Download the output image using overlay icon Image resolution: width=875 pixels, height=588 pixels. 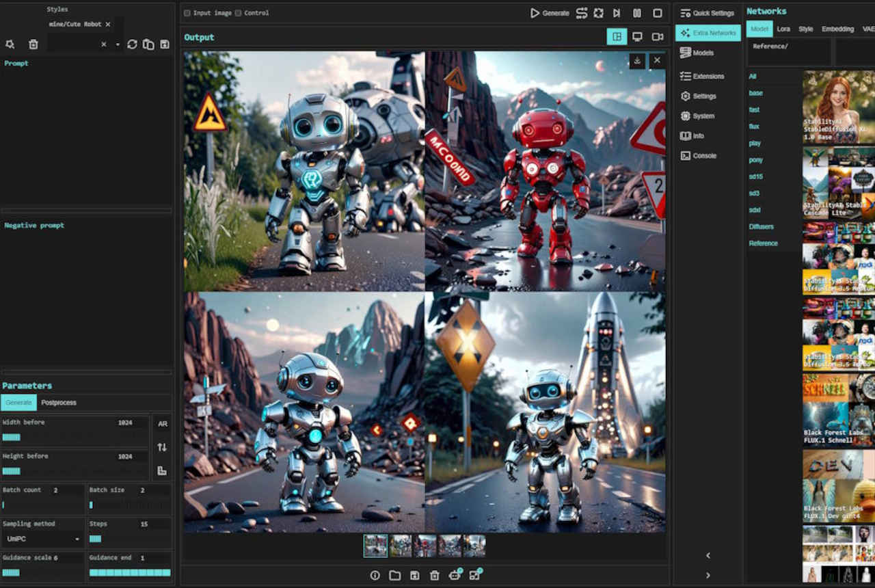click(637, 61)
